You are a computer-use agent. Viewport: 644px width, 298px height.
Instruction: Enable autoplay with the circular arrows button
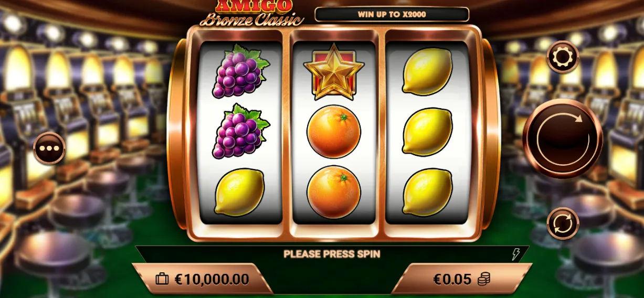(x=563, y=223)
